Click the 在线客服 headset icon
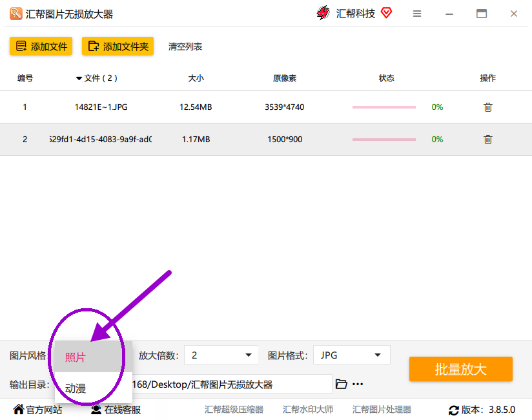 [x=96, y=410]
